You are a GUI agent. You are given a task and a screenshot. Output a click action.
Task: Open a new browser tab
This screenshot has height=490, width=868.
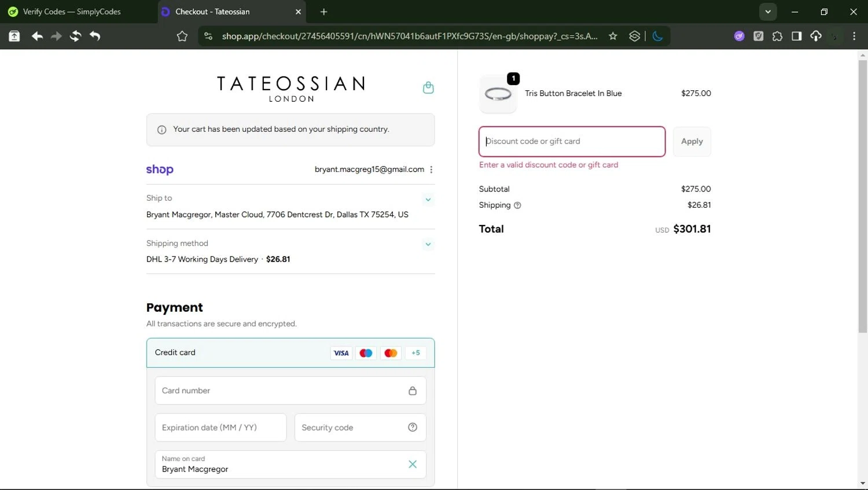pyautogui.click(x=323, y=12)
